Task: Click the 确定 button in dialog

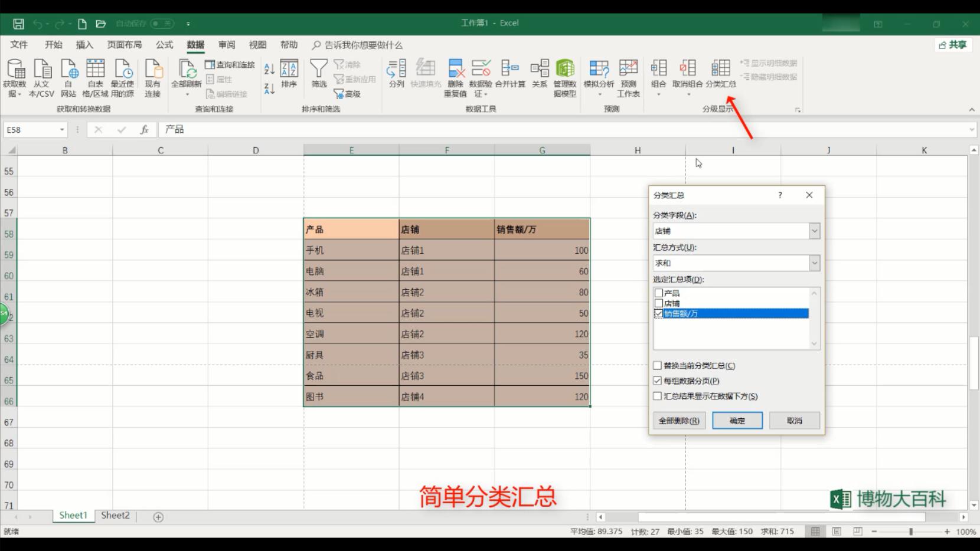Action: (x=737, y=420)
